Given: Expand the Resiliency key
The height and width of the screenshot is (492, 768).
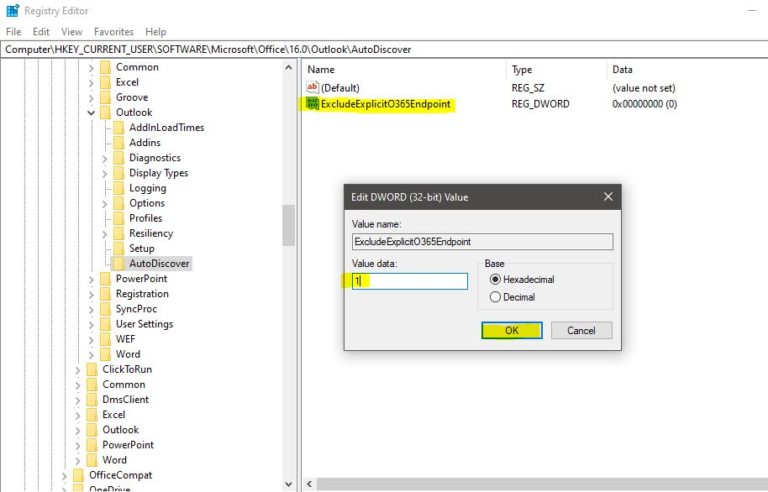Looking at the screenshot, I should [104, 234].
